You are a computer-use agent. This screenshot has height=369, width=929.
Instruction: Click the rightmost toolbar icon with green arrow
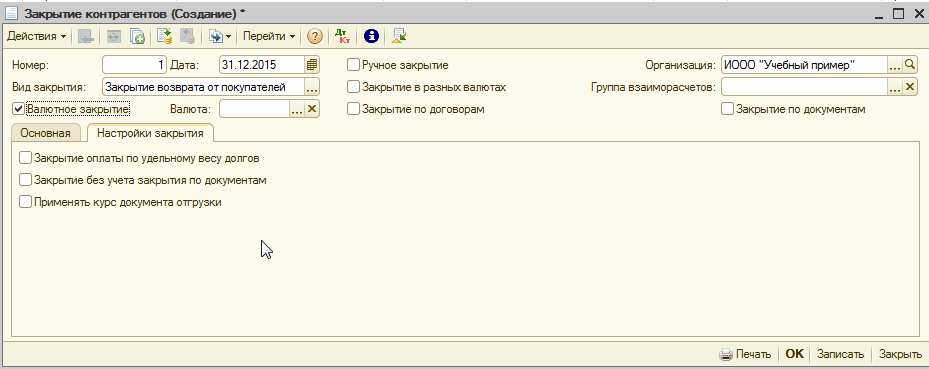coord(399,37)
